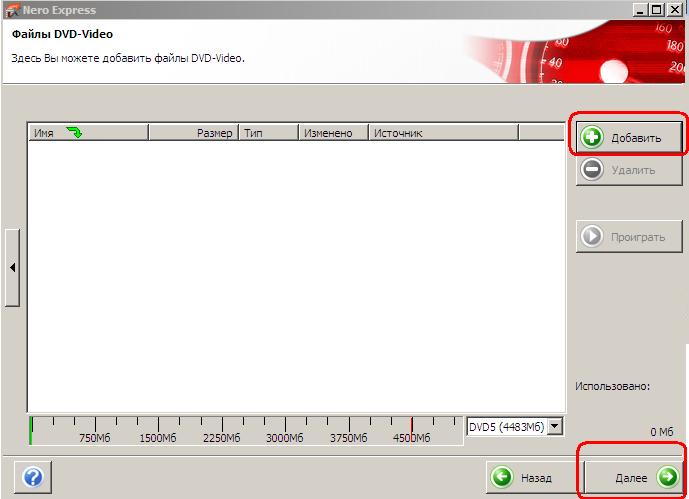
Task: Open the DVD5 (4483Мб) disc type dropdown
Action: pyautogui.click(x=555, y=427)
